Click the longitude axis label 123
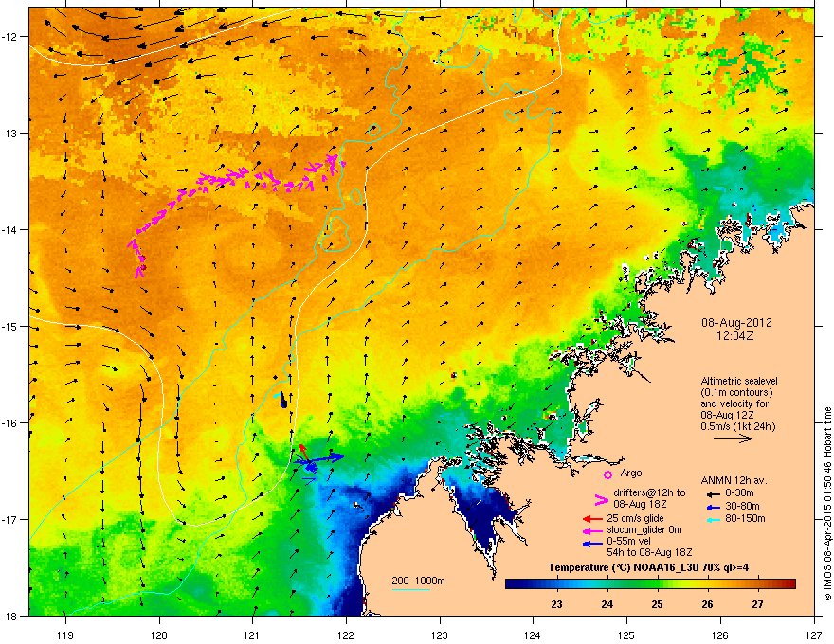Viewport: 834px width, 644px height. [x=440, y=635]
